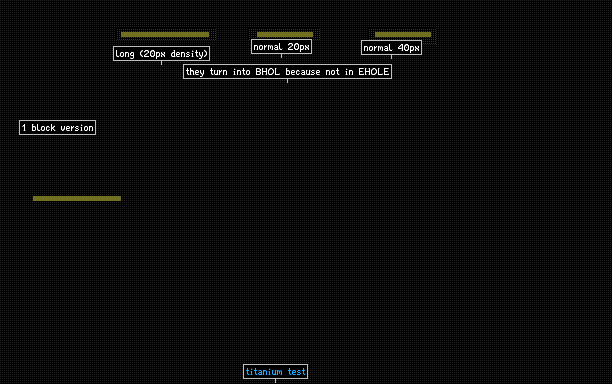Click the pointer stem under the long density sign
Viewport: 612px width, 384px height.
click(x=162, y=63)
